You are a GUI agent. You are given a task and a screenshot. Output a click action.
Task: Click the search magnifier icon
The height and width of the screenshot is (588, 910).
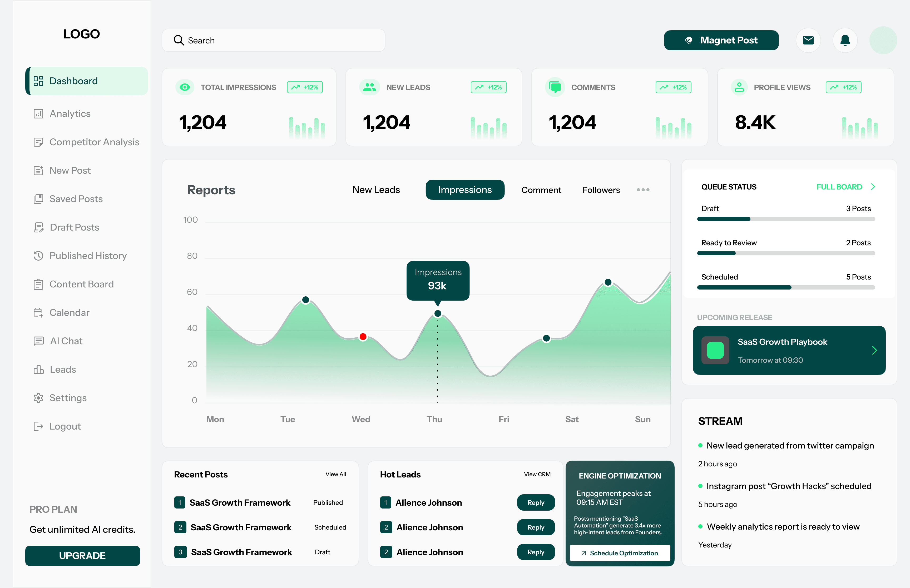179,40
